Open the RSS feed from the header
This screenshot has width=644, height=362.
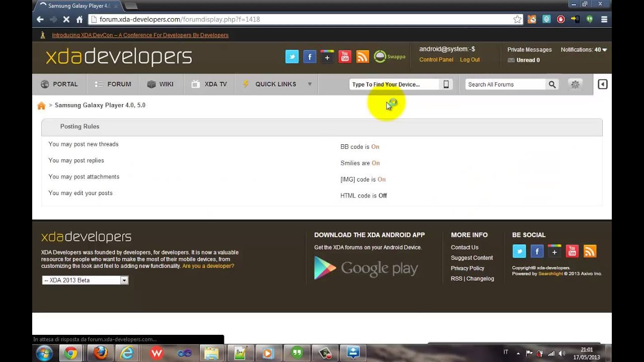pyautogui.click(x=362, y=57)
